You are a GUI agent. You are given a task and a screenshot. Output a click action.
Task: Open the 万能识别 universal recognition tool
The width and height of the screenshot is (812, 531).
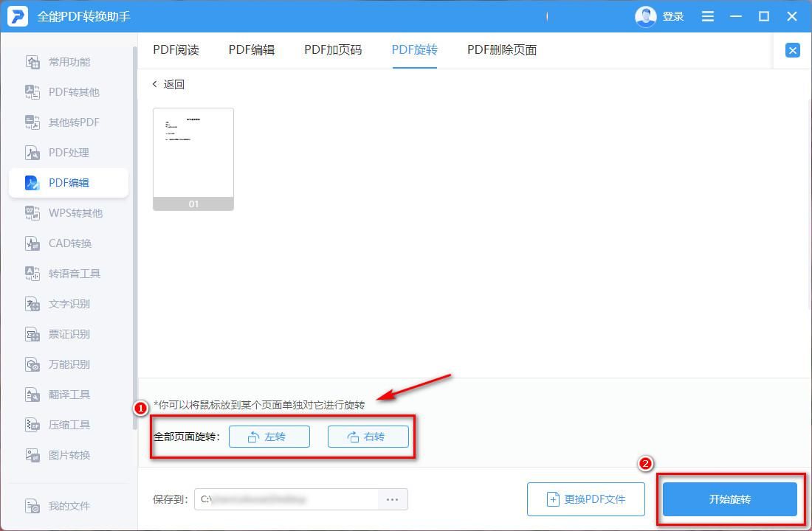(x=70, y=364)
